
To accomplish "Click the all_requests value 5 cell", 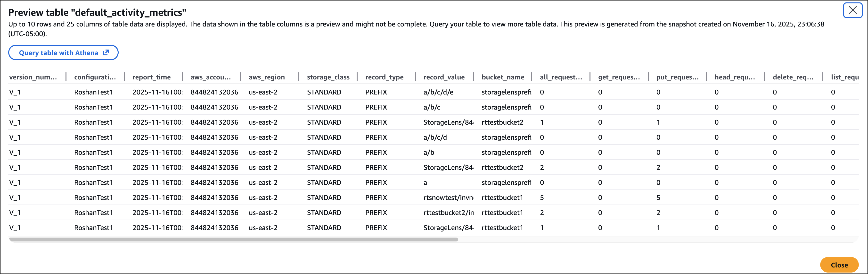I will point(542,197).
